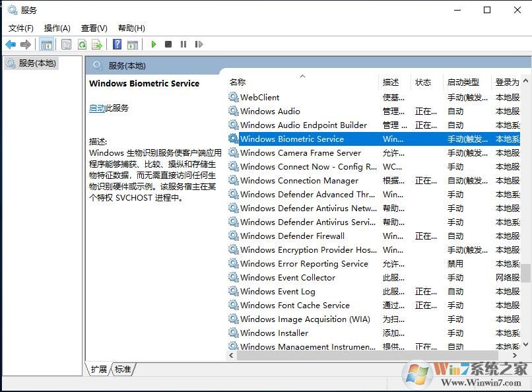The height and width of the screenshot is (392, 532).
Task: Open the 文件(F) menu
Action: click(20, 28)
